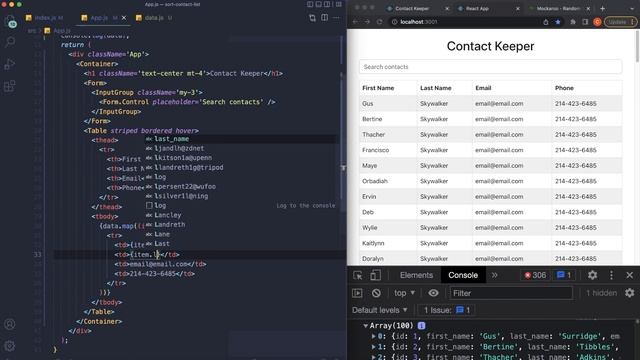Pick 'Landreth' from the suggestion list
The image size is (640, 360).
click(x=241, y=224)
